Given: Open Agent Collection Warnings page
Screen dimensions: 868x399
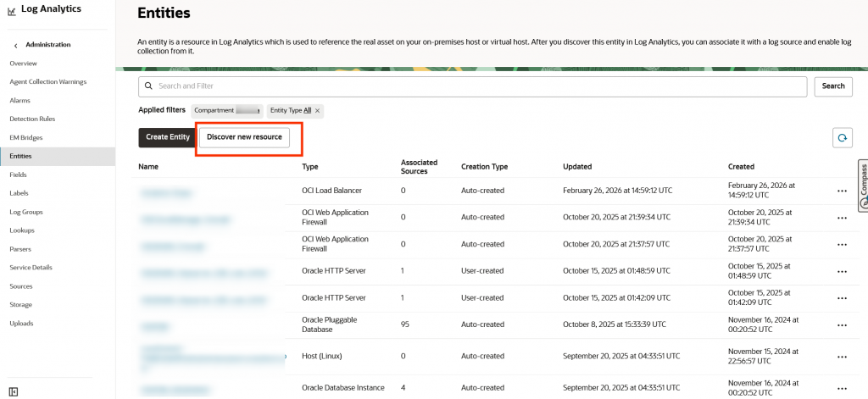Looking at the screenshot, I should click(48, 82).
